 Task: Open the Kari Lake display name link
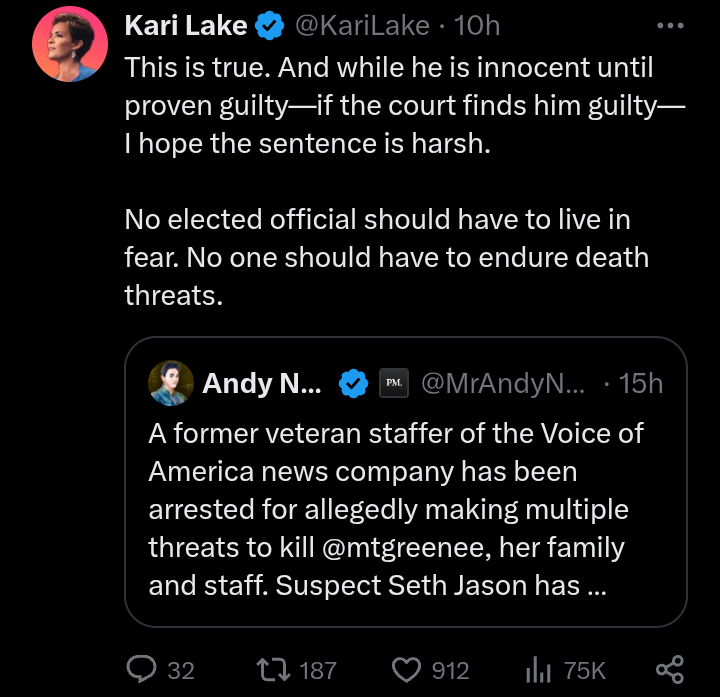point(185,28)
